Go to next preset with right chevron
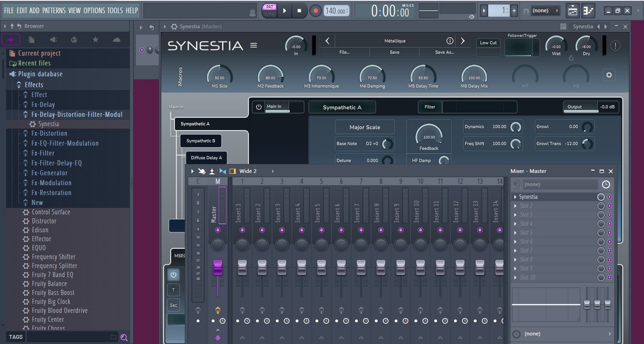Image resolution: width=644 pixels, height=344 pixels. click(463, 41)
